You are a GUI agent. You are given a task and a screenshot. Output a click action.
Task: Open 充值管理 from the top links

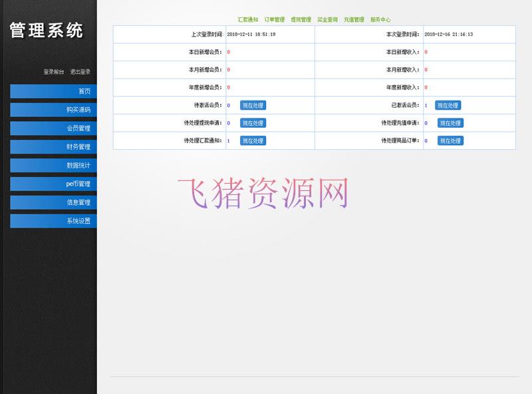[354, 20]
